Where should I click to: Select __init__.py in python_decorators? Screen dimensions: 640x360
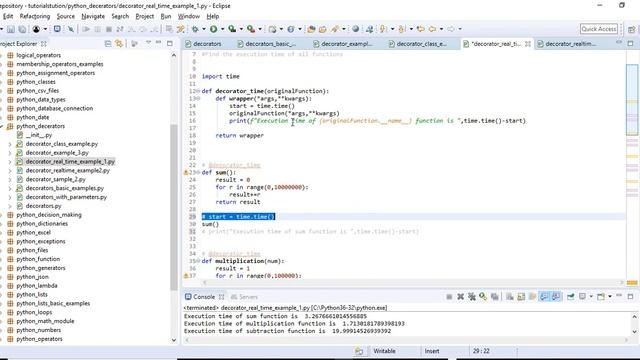coord(39,135)
